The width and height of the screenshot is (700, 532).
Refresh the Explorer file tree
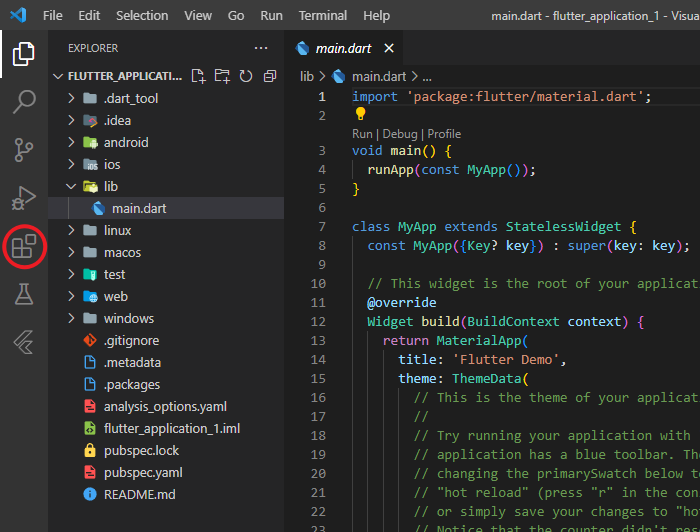[246, 76]
